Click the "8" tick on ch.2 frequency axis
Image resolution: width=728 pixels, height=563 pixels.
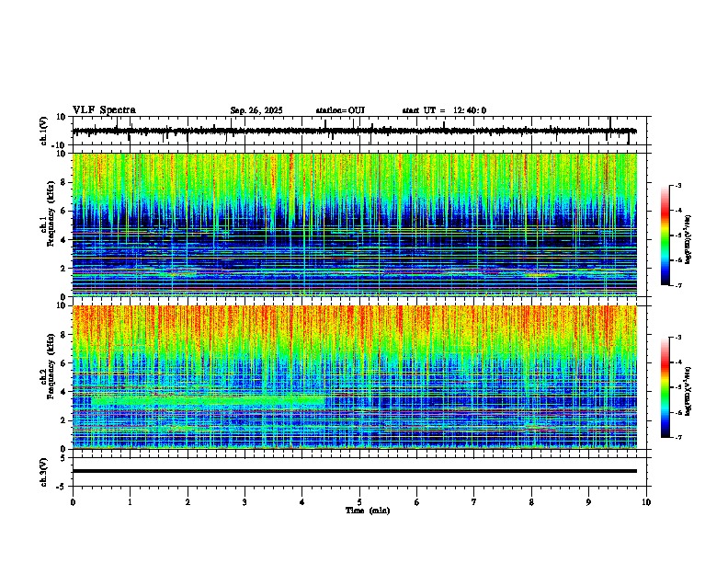[x=64, y=335]
